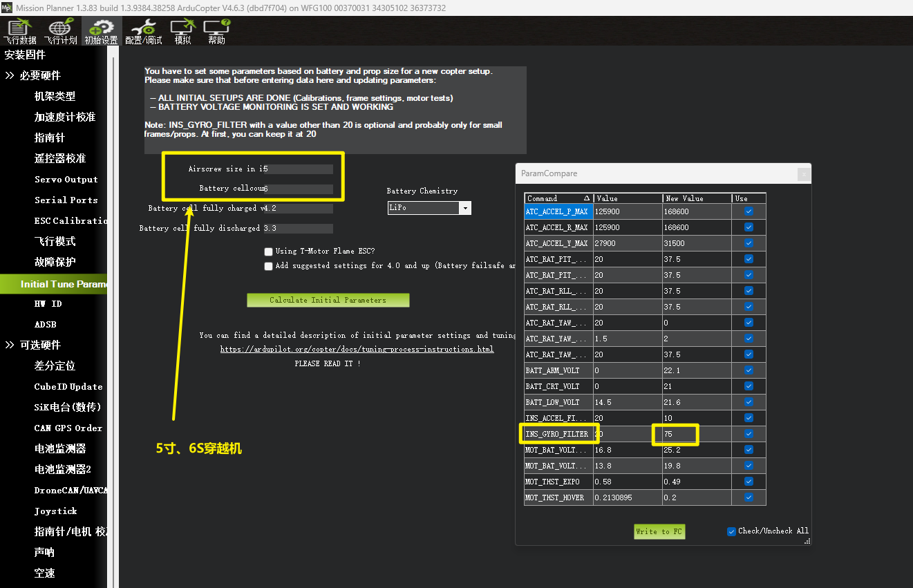Uncheck Use for INS_GYRO_FILTER row
The image size is (913, 588).
(x=749, y=434)
